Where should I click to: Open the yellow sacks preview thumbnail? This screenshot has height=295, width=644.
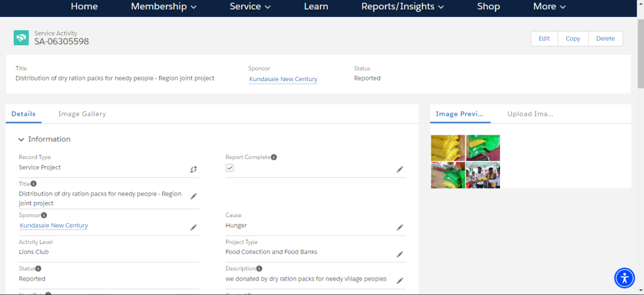point(448,148)
